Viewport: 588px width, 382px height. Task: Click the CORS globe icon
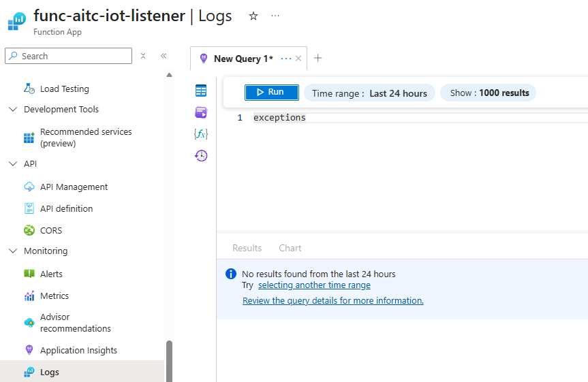[x=29, y=230]
